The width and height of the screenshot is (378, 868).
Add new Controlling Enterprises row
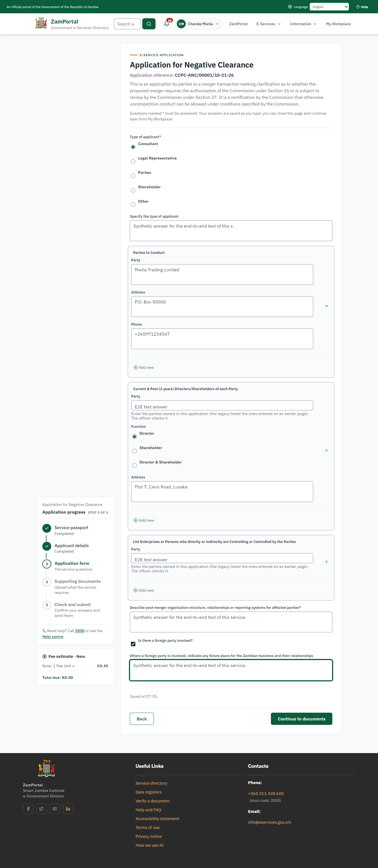pyautogui.click(x=144, y=590)
